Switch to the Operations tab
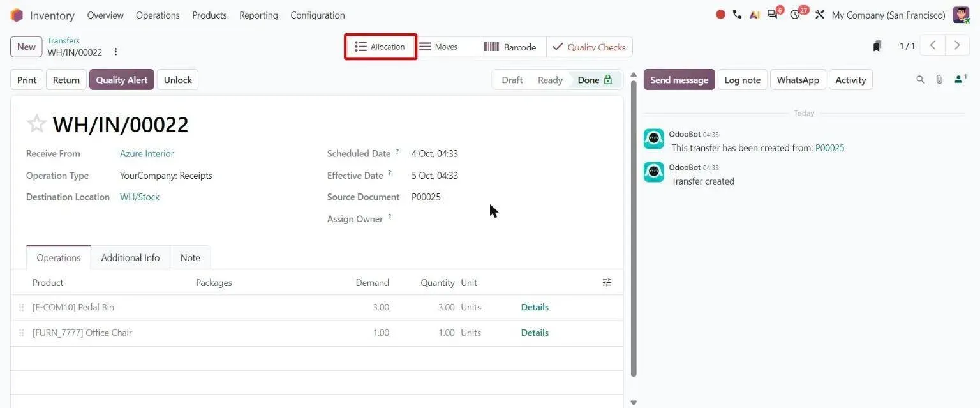Viewport: 980px width, 408px height. 59,257
